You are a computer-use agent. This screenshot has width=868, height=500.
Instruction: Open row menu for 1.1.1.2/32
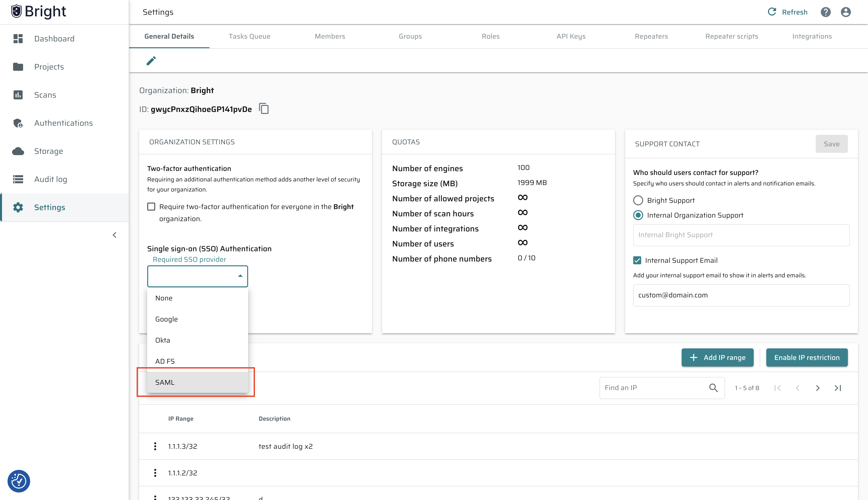point(155,473)
